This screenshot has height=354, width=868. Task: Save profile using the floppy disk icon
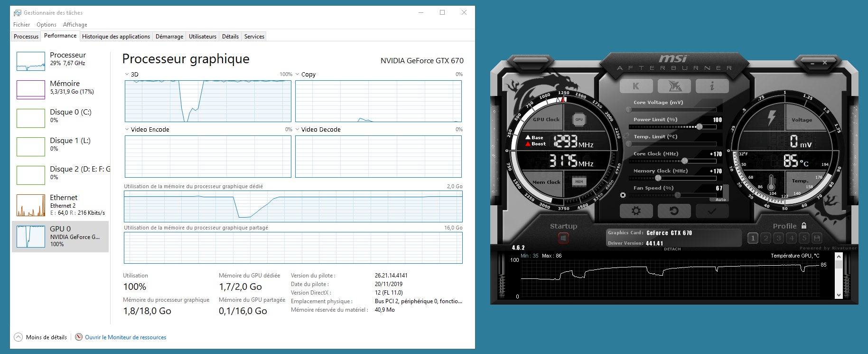click(x=817, y=238)
